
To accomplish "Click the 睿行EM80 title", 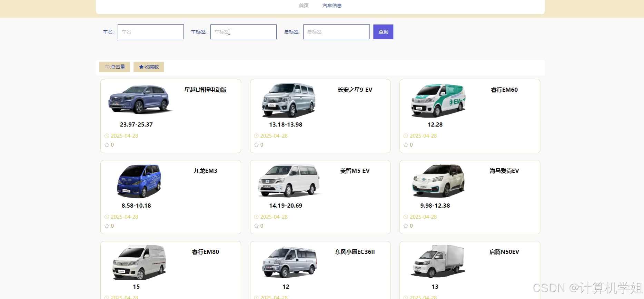I will coord(206,252).
